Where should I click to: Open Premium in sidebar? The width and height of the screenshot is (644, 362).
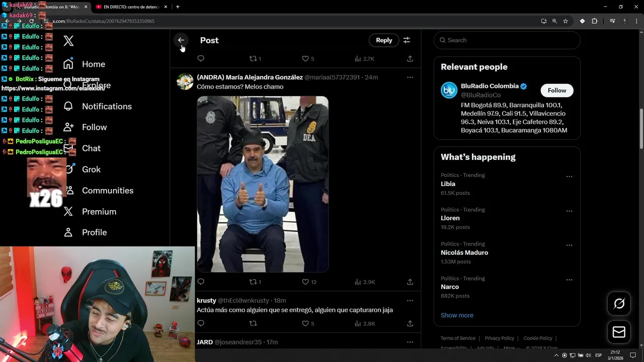pyautogui.click(x=99, y=212)
